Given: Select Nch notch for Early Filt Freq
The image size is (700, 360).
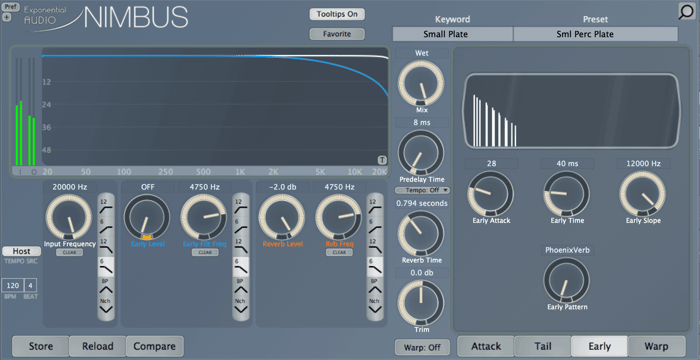Looking at the screenshot, I should tap(241, 306).
